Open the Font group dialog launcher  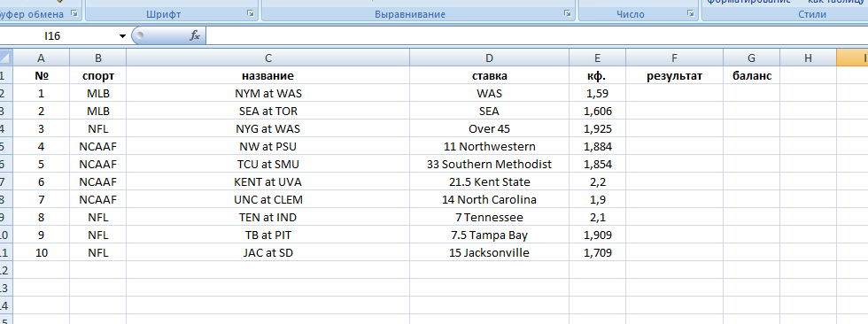251,14
